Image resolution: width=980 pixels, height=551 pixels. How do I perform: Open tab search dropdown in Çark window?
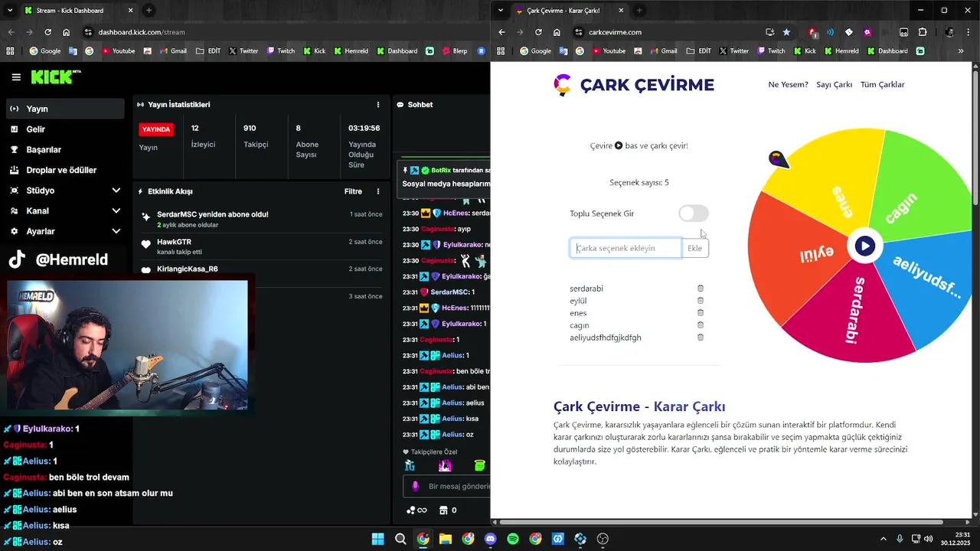pos(501,11)
